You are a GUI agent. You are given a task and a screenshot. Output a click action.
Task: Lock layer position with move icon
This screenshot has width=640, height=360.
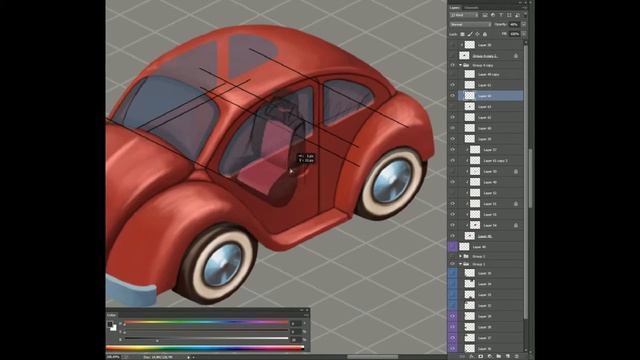477,34
